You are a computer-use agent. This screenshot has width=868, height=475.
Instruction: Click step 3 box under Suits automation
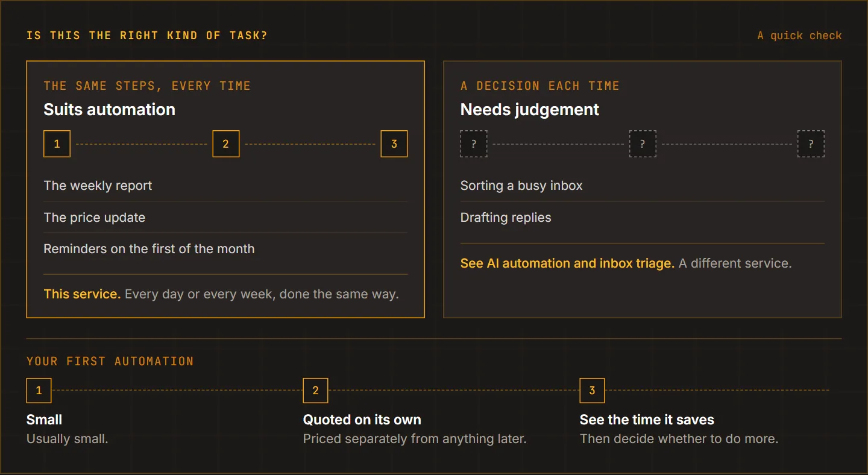coord(394,144)
